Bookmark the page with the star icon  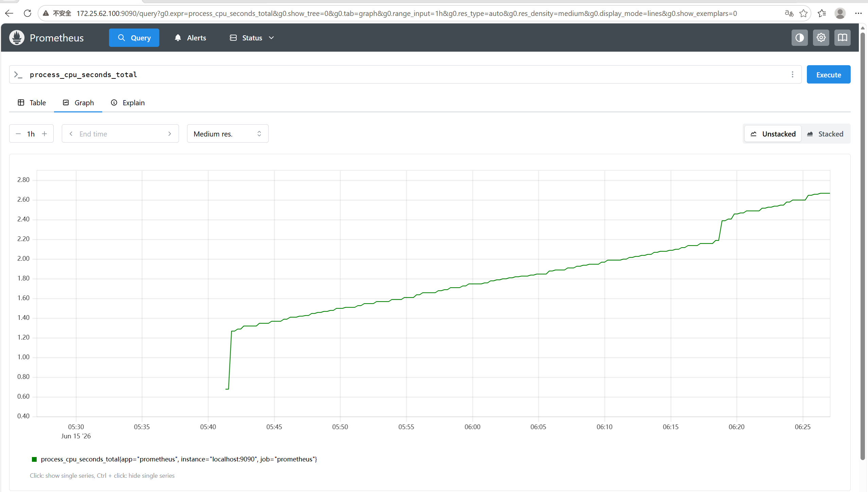click(x=803, y=13)
